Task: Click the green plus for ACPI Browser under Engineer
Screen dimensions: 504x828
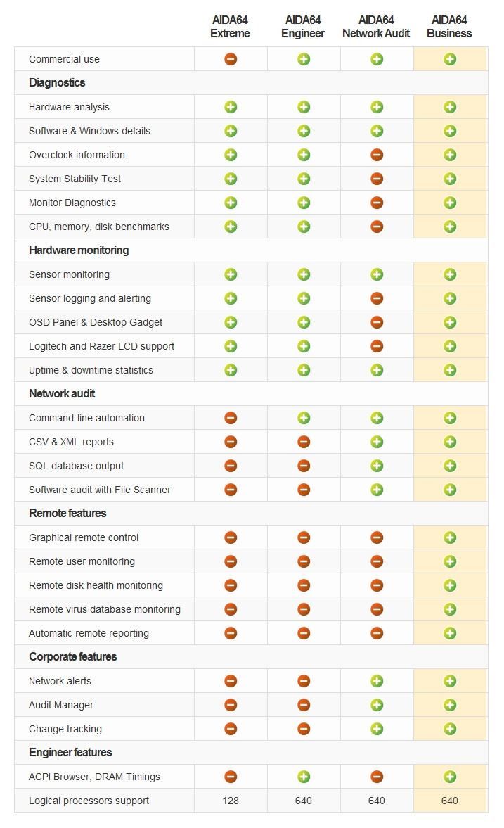Action: (304, 777)
